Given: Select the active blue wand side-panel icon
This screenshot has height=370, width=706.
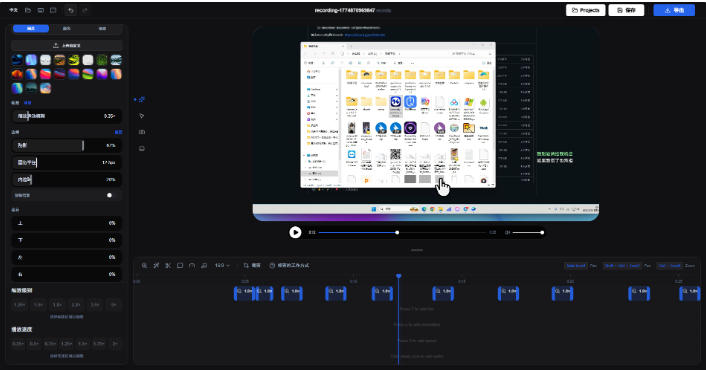Looking at the screenshot, I should coord(141,99).
